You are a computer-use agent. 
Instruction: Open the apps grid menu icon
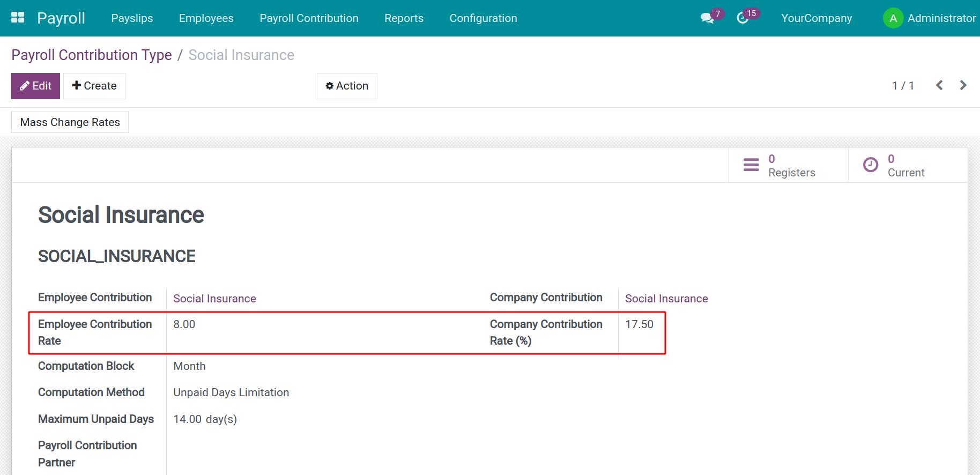coord(18,18)
